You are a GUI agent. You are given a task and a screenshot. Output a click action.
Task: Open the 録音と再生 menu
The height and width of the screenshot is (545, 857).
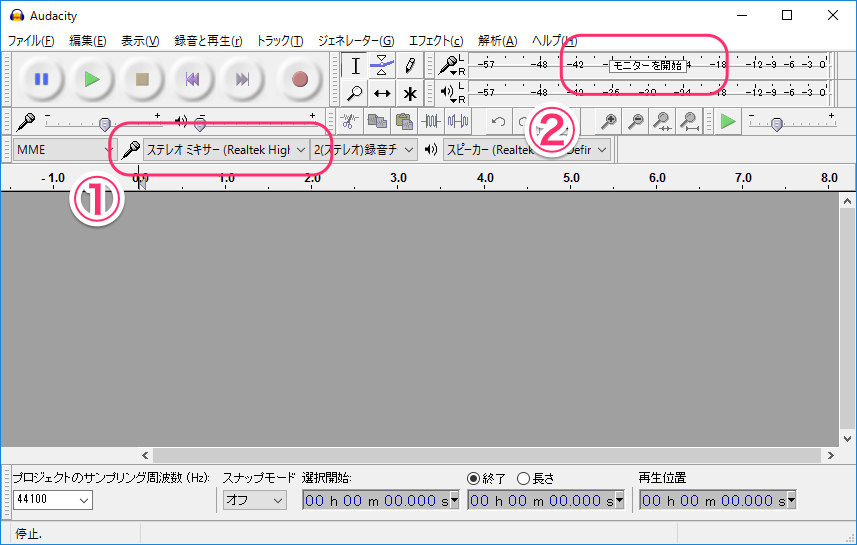pos(208,40)
